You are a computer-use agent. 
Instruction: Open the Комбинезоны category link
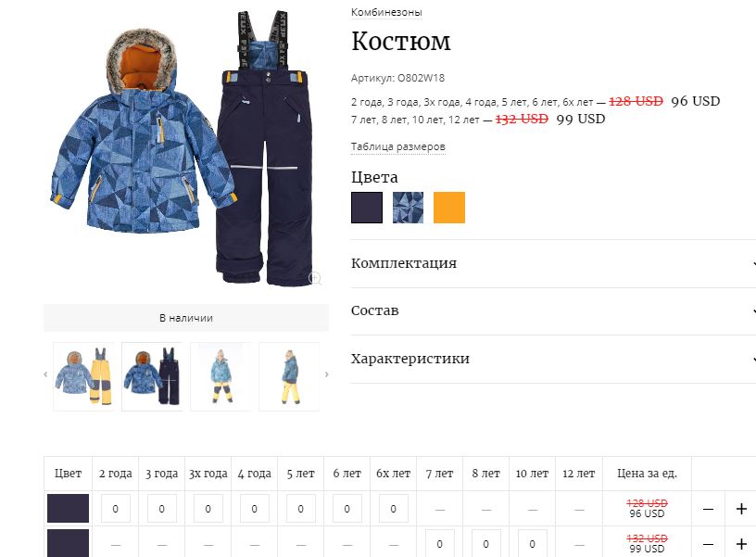pos(386,13)
